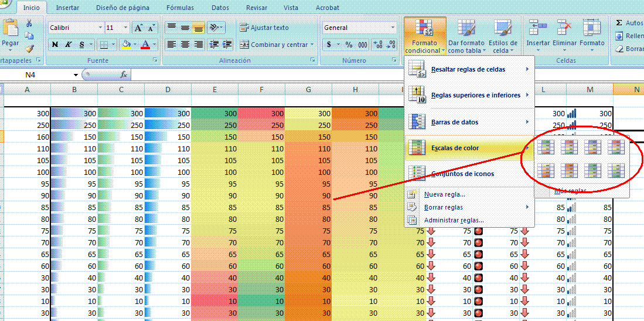Toggle italic formatting (K)

[x=69, y=45]
